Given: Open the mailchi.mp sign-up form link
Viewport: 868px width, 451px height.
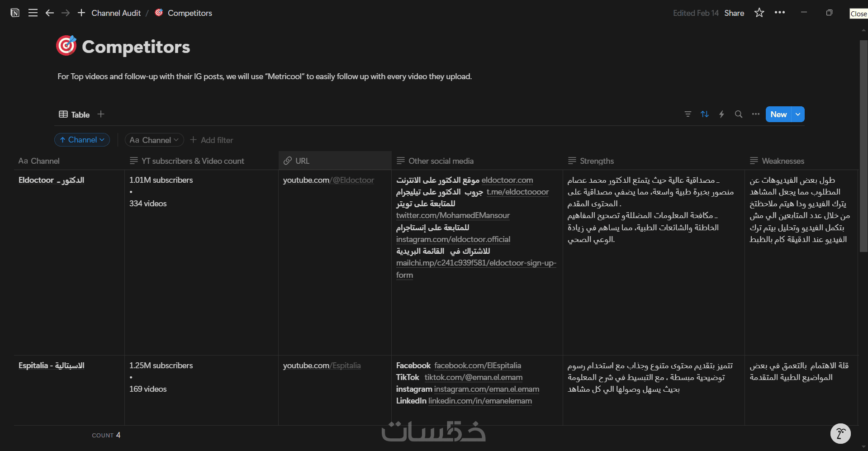Looking at the screenshot, I should (x=476, y=269).
